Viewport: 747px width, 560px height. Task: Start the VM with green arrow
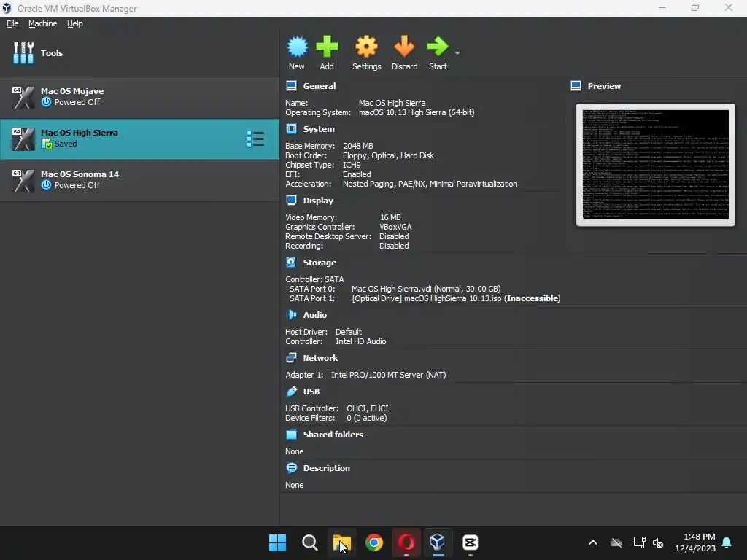[438, 47]
